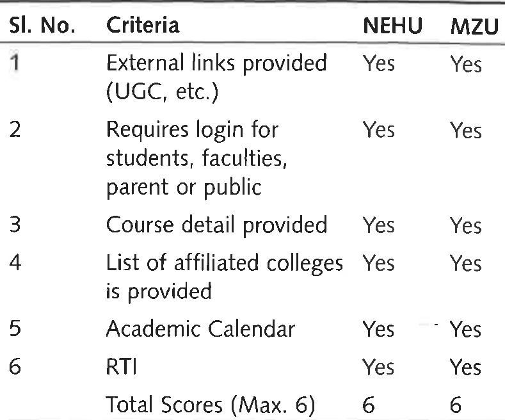Select the "MZU" column header

point(474,26)
